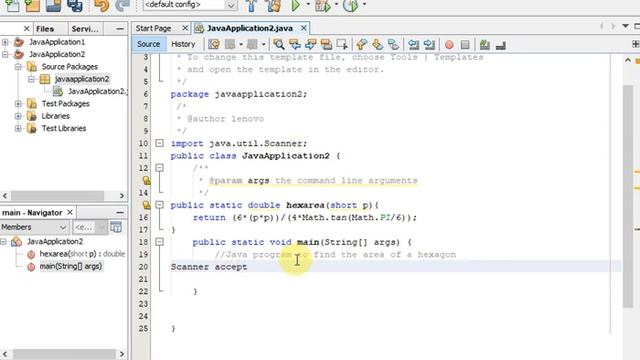Toggle Navigator filter view icon
The width and height of the screenshot is (640, 360).
116,227
